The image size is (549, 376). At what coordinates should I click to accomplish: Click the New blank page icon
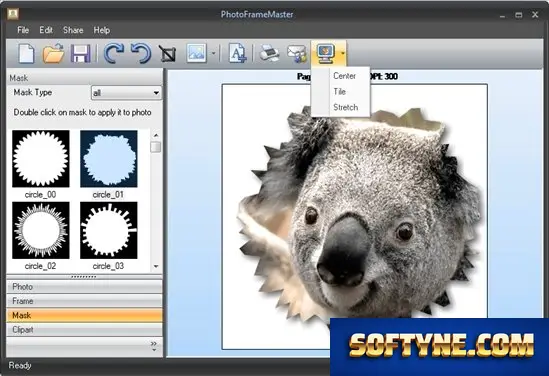27,54
